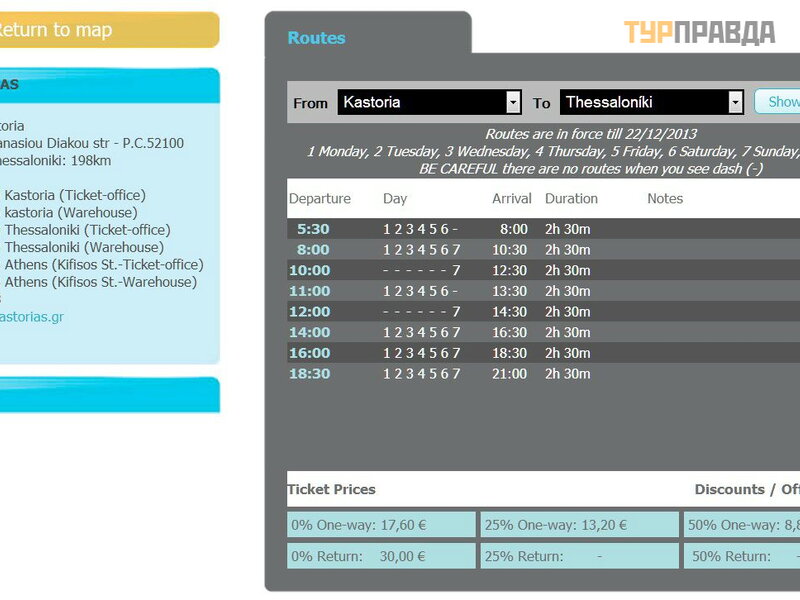This screenshot has height=600, width=800.
Task: Select the 5:30 departure row
Action: pyautogui.click(x=312, y=229)
